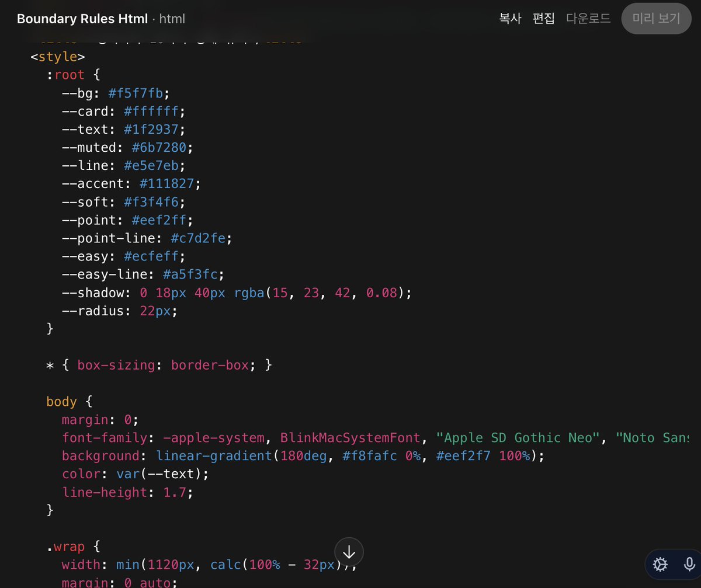Select the body selector
The height and width of the screenshot is (588, 701).
pos(61,401)
